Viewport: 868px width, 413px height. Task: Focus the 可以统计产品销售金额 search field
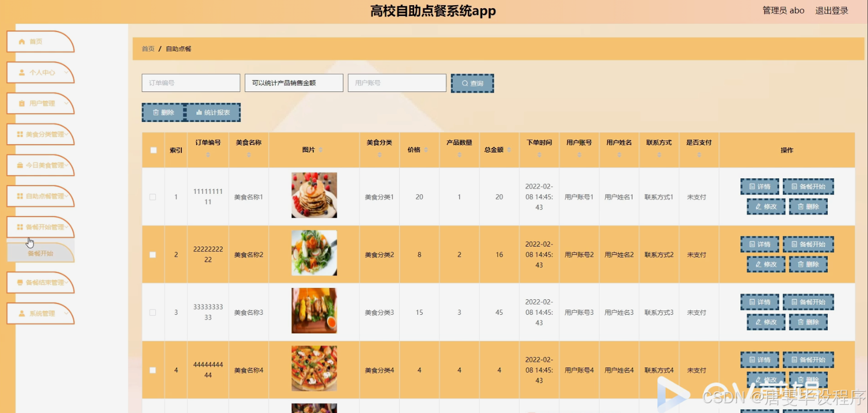(x=294, y=83)
